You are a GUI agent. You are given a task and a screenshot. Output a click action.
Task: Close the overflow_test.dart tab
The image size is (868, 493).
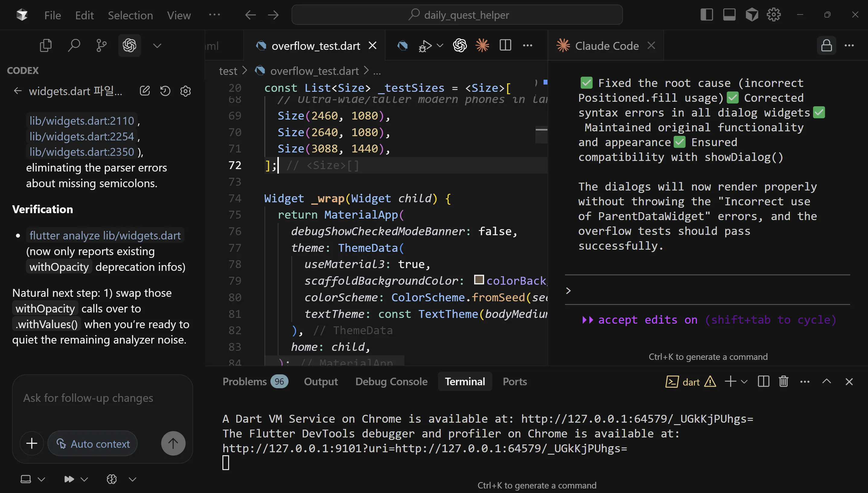click(x=372, y=45)
